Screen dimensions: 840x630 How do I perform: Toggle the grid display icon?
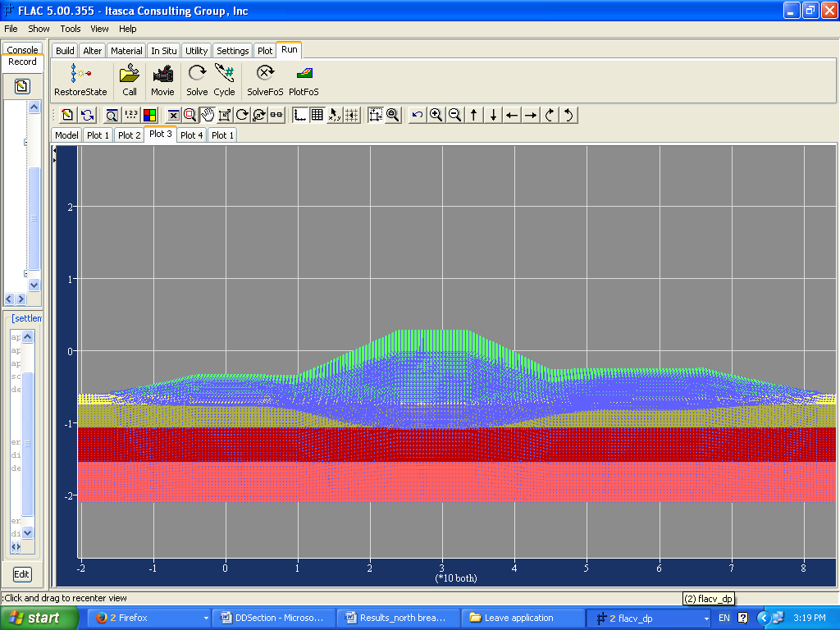(317, 115)
